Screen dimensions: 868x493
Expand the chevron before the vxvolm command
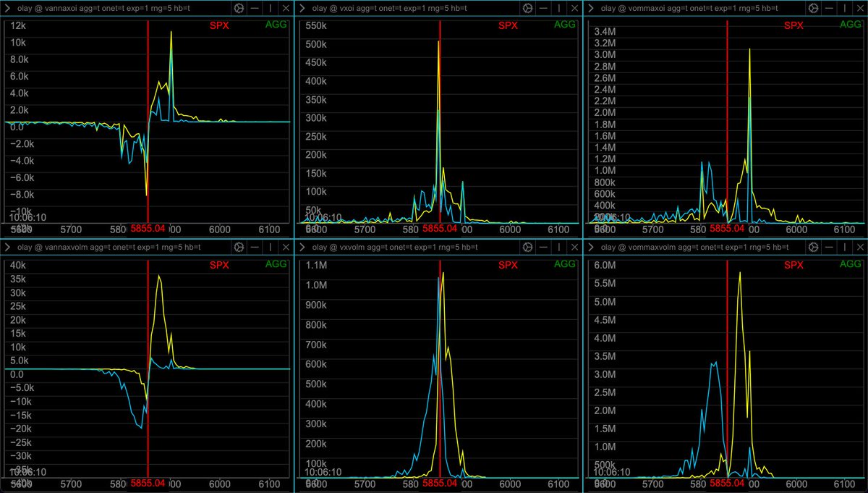[301, 247]
